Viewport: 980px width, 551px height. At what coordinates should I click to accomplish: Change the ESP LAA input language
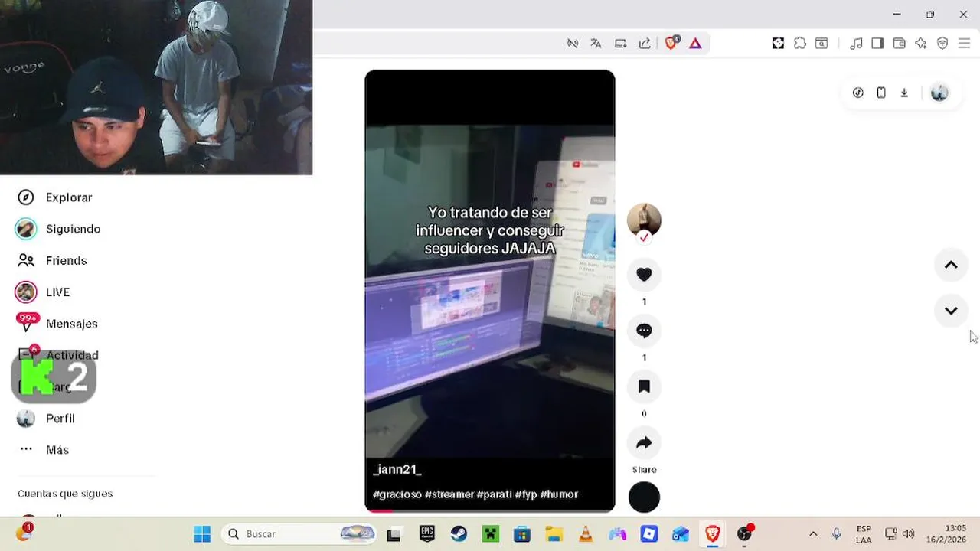coord(864,534)
